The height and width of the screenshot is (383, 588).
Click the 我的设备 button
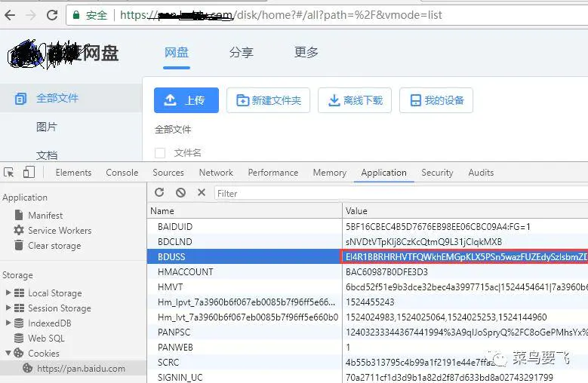[436, 100]
